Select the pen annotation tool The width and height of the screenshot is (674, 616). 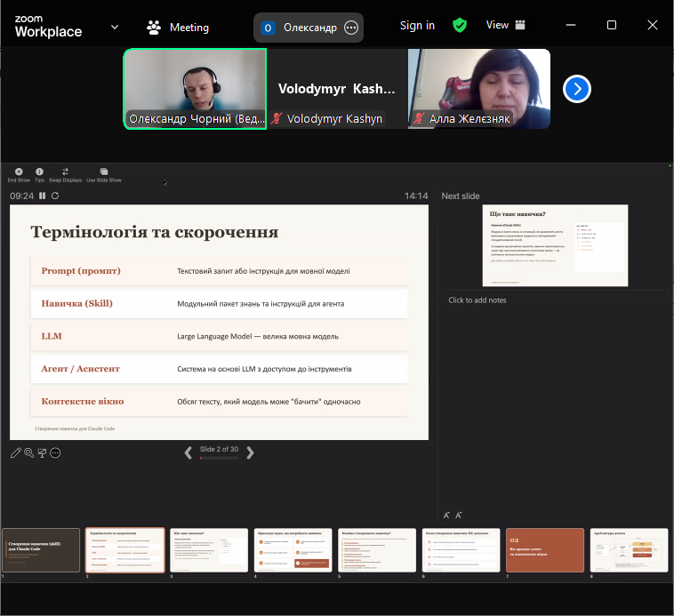pyautogui.click(x=16, y=452)
